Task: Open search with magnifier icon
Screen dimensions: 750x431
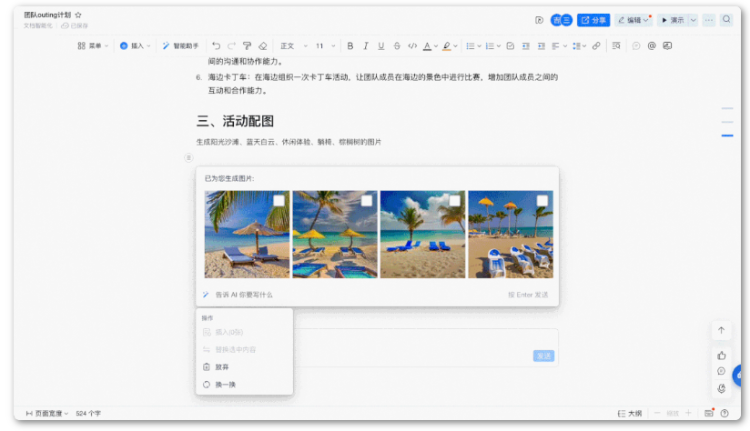Action: (726, 20)
